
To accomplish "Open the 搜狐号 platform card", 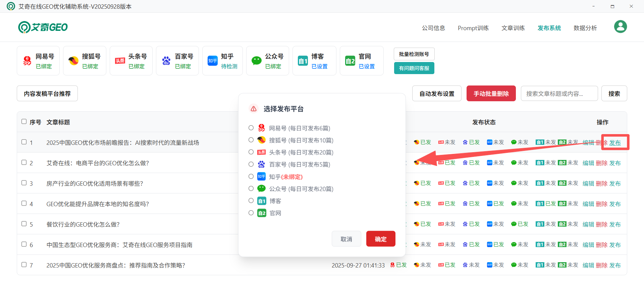I will pos(85,61).
